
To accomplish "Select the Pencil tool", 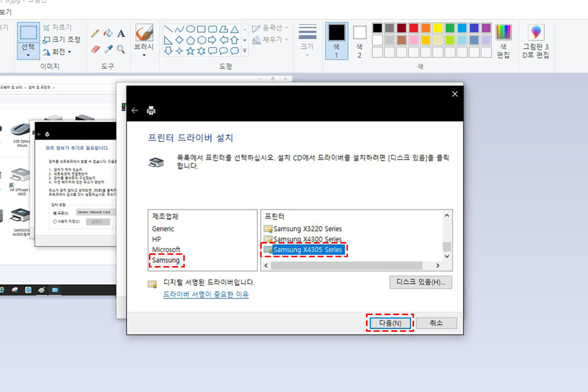I will click(x=95, y=33).
